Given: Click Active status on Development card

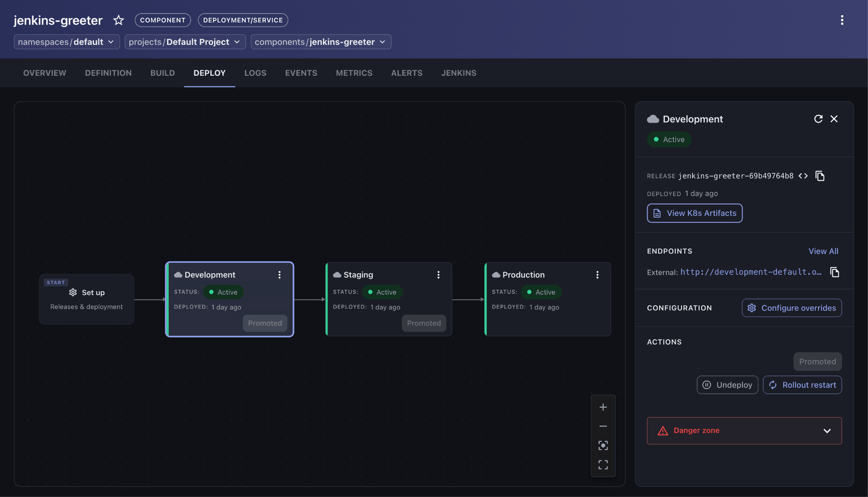Looking at the screenshot, I should tap(223, 292).
